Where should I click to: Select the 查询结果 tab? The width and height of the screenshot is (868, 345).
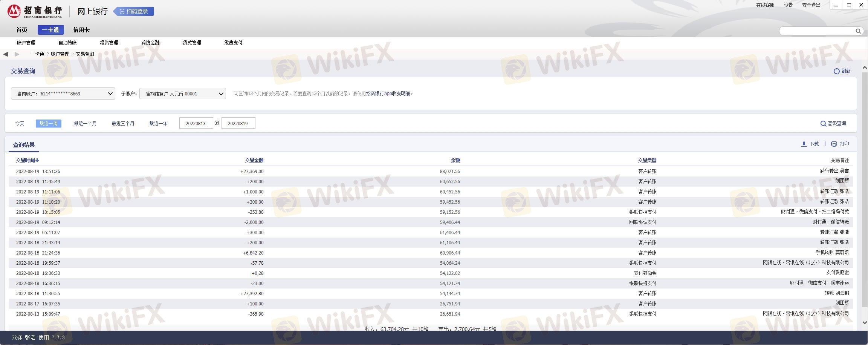[x=24, y=145]
